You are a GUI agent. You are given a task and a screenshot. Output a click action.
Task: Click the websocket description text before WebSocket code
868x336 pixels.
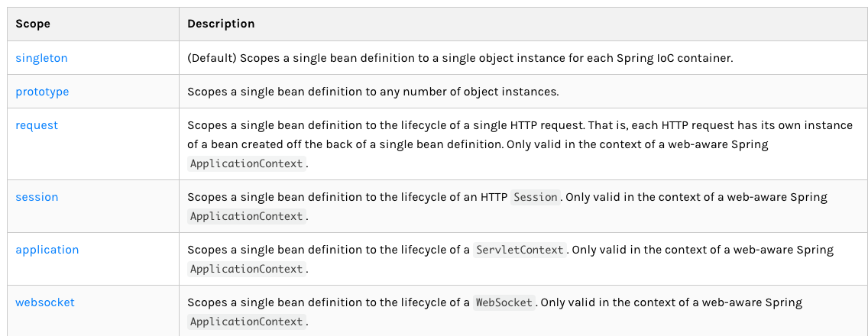[x=329, y=302]
